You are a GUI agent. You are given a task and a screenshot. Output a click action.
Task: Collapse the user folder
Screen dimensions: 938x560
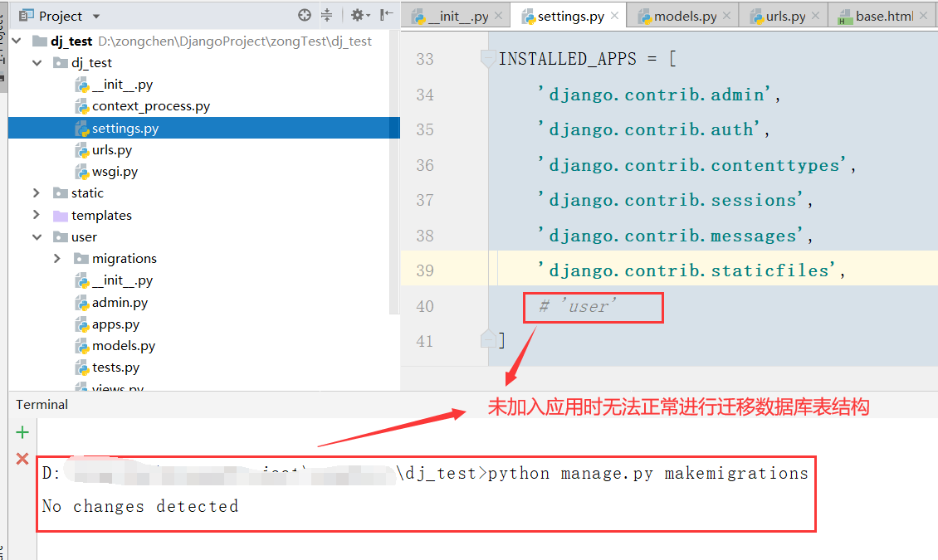click(37, 236)
